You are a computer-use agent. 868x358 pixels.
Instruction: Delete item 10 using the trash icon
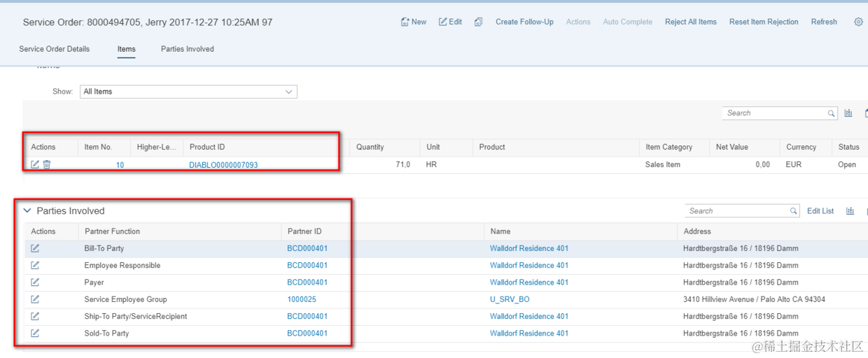[x=47, y=165]
